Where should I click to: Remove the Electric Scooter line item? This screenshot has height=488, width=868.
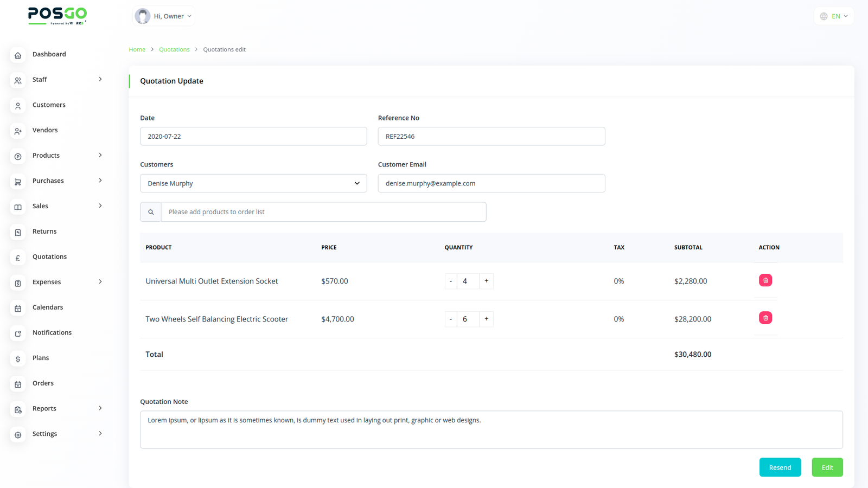coord(765,318)
